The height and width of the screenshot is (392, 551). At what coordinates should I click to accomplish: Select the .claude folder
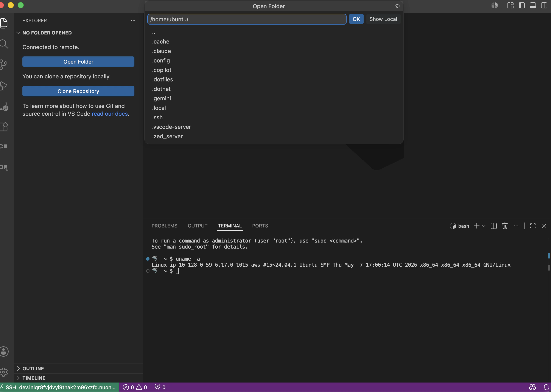274,51
